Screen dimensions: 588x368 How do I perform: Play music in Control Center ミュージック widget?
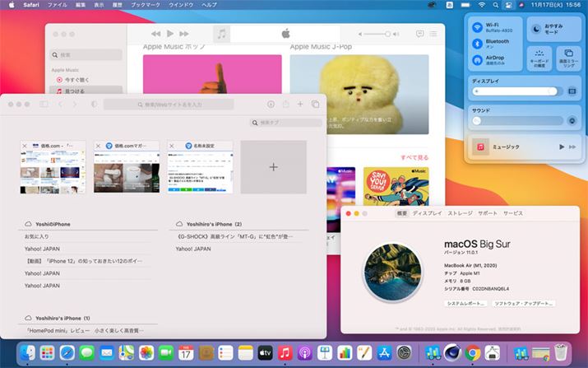[562, 147]
